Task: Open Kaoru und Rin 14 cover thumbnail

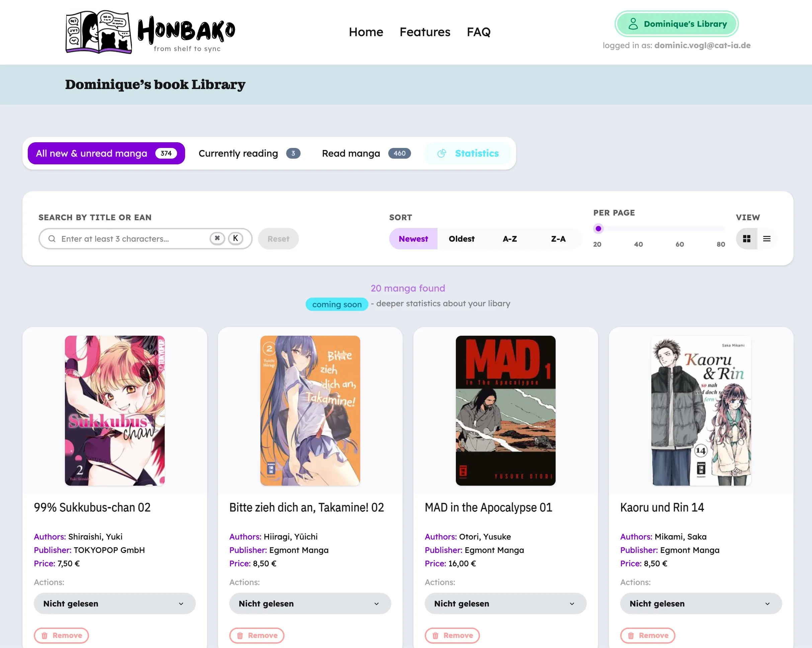Action: pyautogui.click(x=701, y=410)
